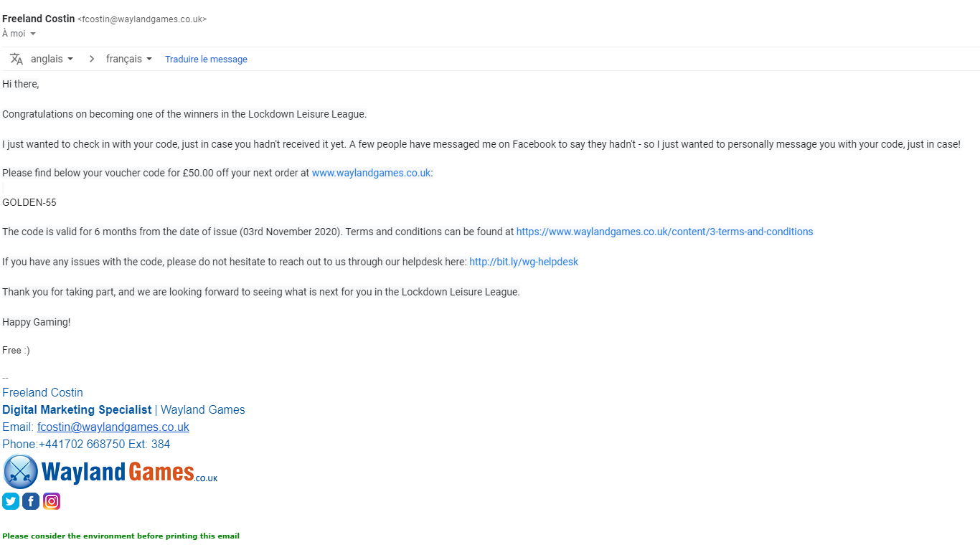Screen dimensions: 980x560
Task: Open the www.waylandgames.co.uk link
Action: click(371, 173)
